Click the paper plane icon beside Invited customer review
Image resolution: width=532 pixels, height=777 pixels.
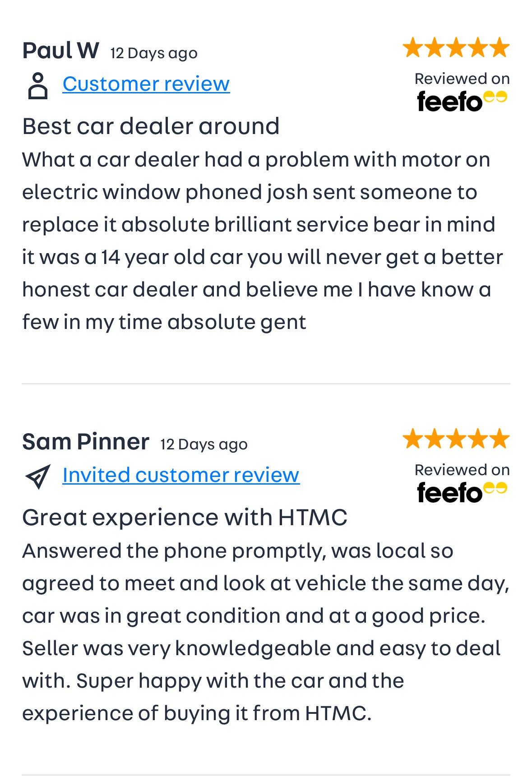pos(38,476)
